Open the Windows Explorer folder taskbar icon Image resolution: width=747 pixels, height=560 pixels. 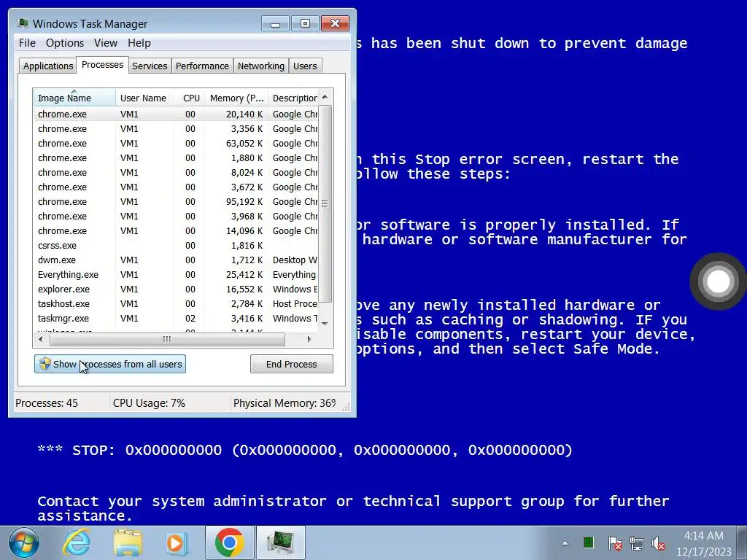[128, 542]
